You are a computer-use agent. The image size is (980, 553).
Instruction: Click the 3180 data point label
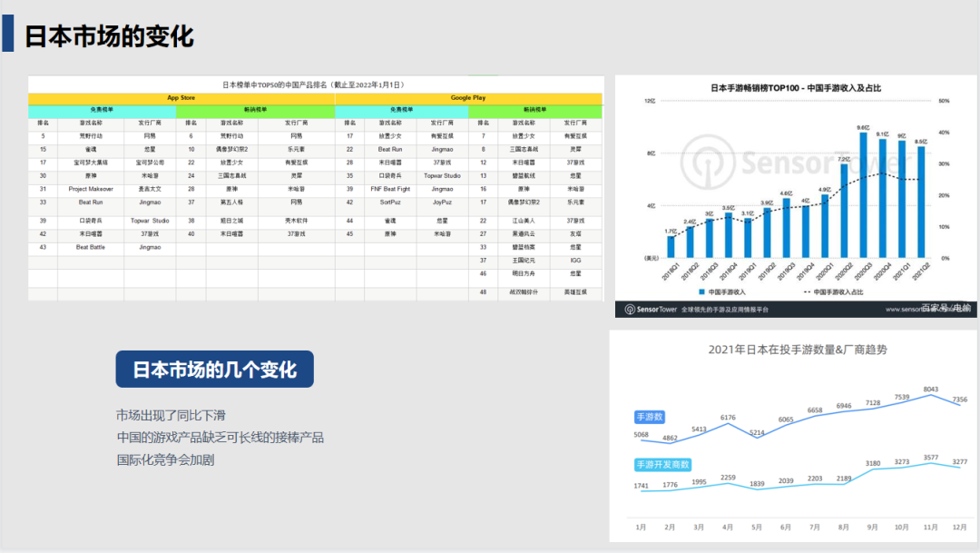[x=873, y=463]
